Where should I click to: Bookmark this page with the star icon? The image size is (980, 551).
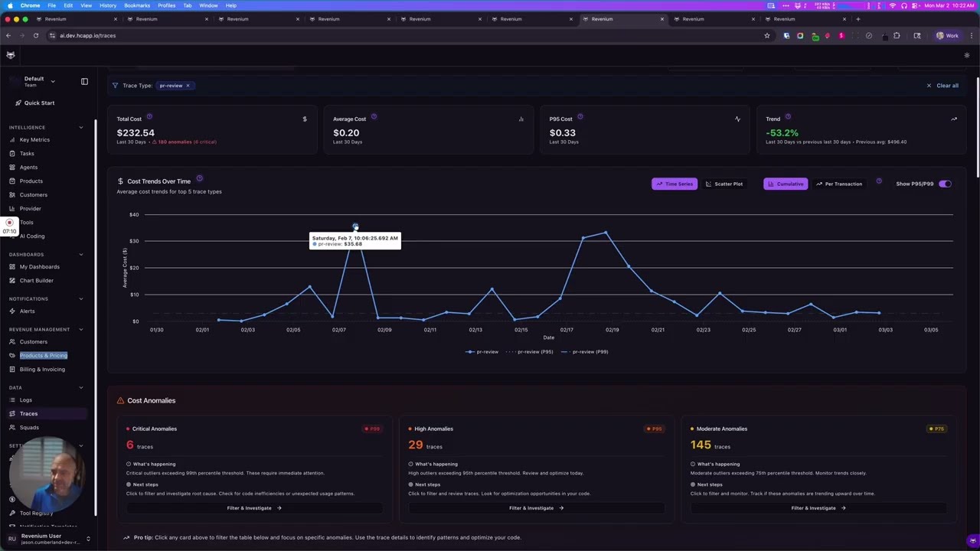tap(766, 35)
